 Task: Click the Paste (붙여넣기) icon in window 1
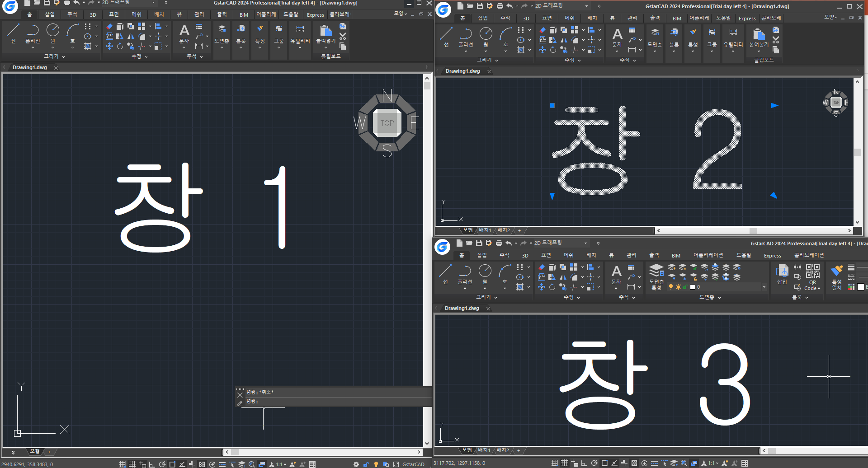pyautogui.click(x=326, y=31)
